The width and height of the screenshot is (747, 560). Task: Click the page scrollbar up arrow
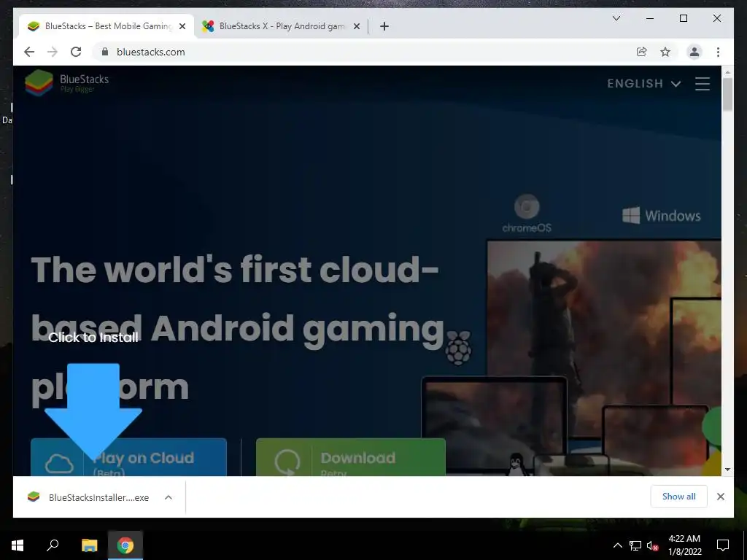[727, 72]
